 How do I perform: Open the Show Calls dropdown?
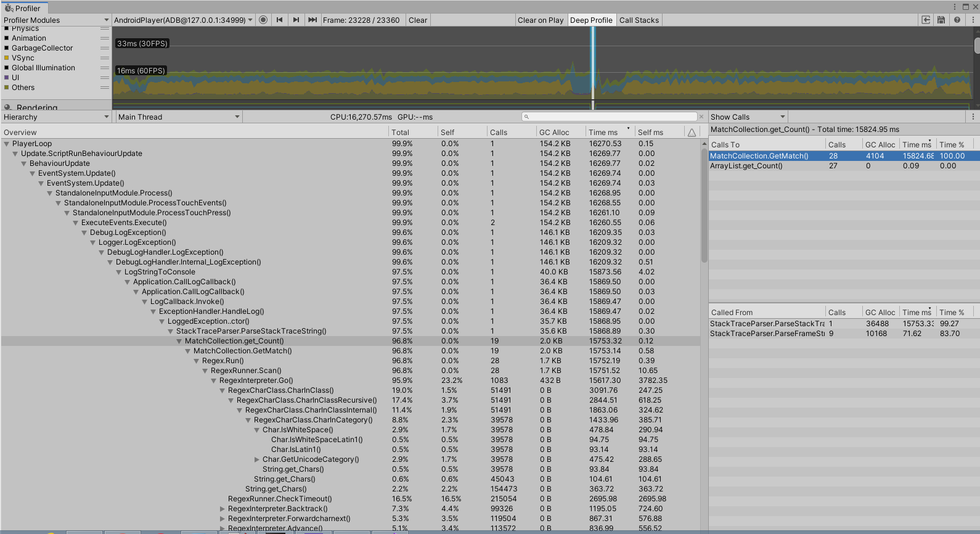coord(748,117)
